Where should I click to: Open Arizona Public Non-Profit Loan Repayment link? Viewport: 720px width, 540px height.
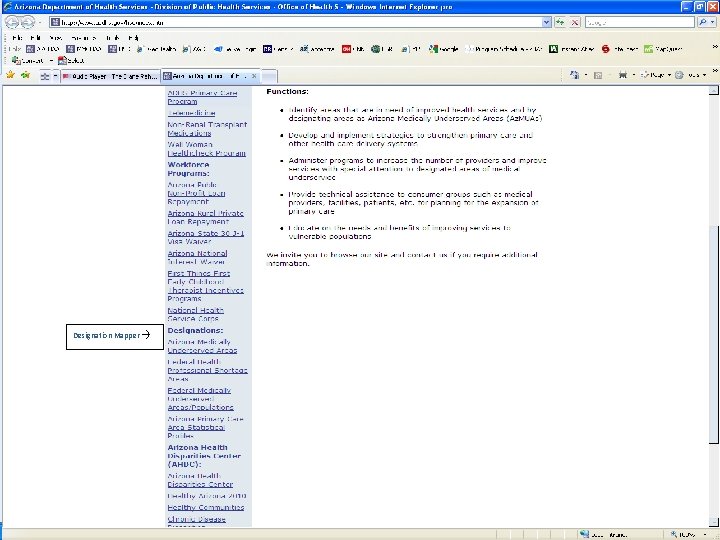click(x=196, y=193)
